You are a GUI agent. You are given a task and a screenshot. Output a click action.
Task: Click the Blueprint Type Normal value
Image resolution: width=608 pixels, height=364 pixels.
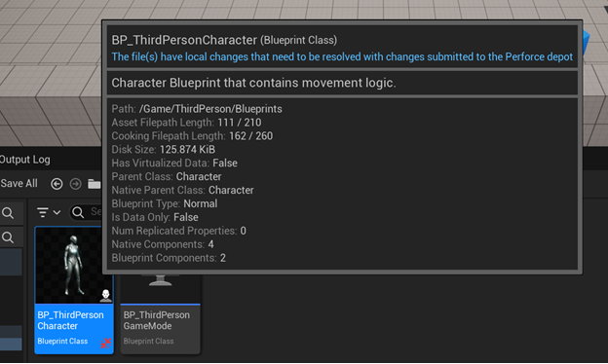[201, 203]
